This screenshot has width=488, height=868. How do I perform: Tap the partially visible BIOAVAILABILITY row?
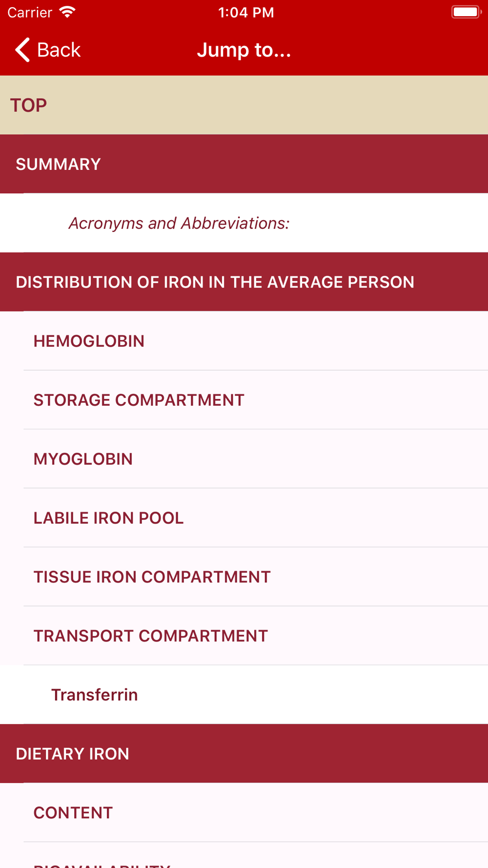(x=244, y=855)
